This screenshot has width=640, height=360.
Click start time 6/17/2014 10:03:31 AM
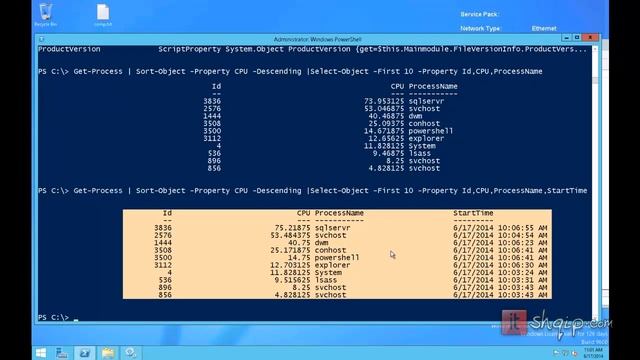(x=500, y=280)
